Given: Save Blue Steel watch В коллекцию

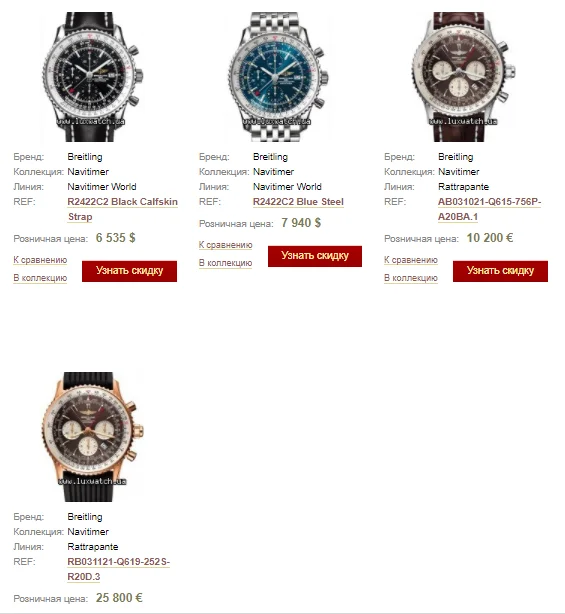Looking at the screenshot, I should pyautogui.click(x=225, y=263).
